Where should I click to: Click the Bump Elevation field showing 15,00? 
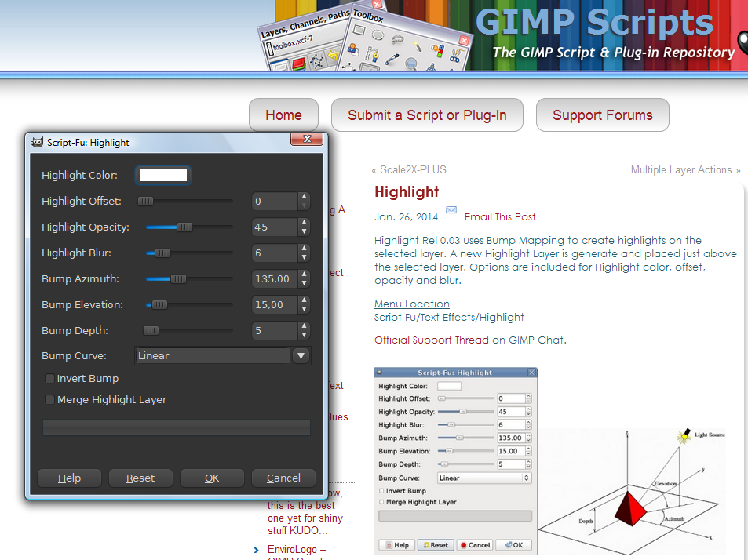tap(275, 304)
